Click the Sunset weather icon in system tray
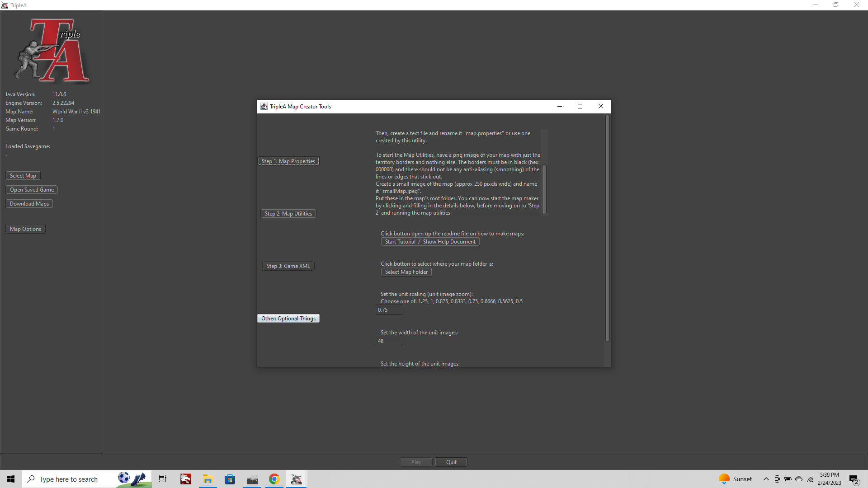The image size is (868, 488). point(724,479)
